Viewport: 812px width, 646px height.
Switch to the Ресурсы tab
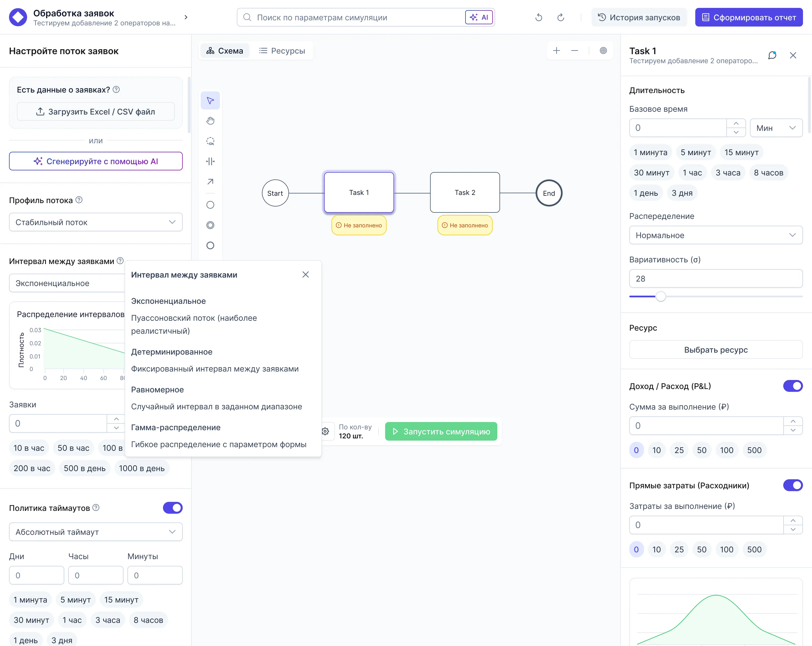pyautogui.click(x=282, y=51)
